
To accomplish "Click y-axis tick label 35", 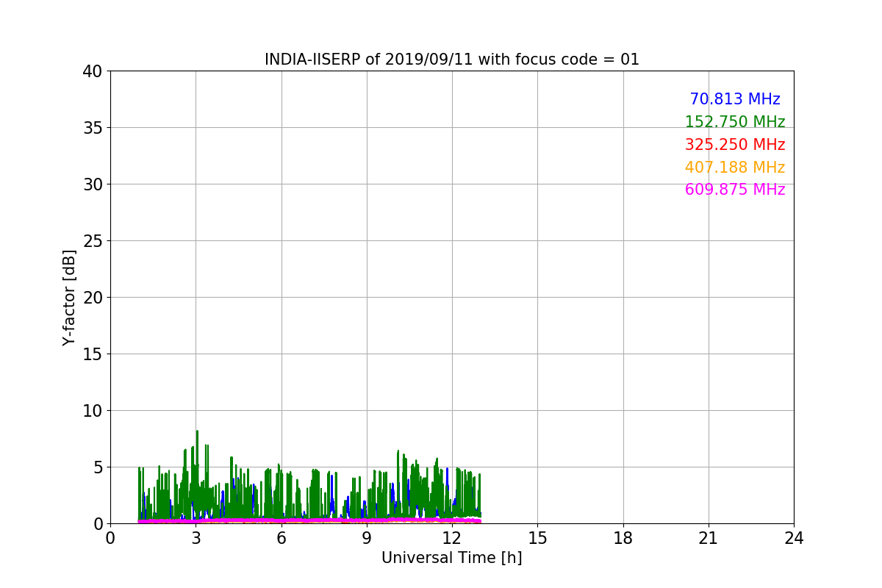I will [93, 128].
